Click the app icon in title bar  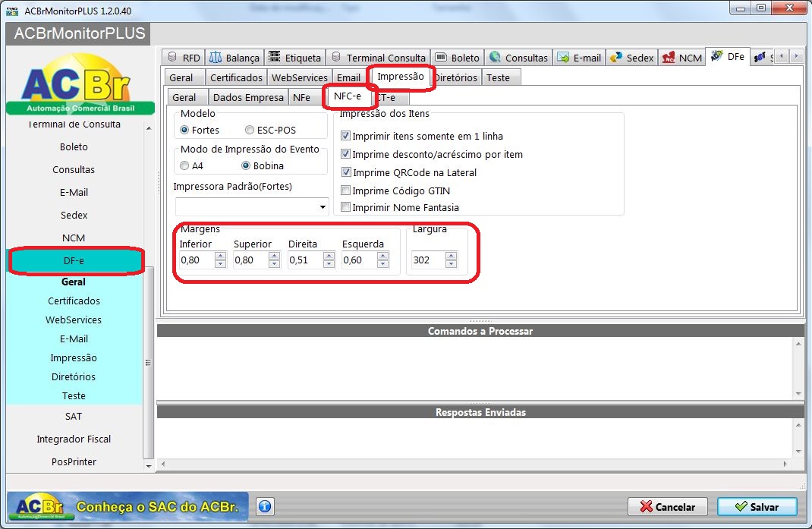[12, 11]
